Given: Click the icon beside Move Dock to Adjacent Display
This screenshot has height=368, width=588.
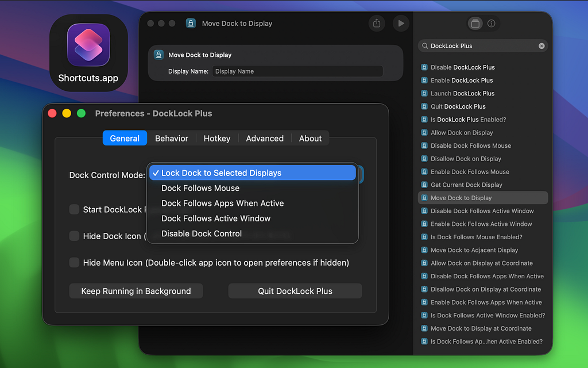Looking at the screenshot, I should (424, 250).
